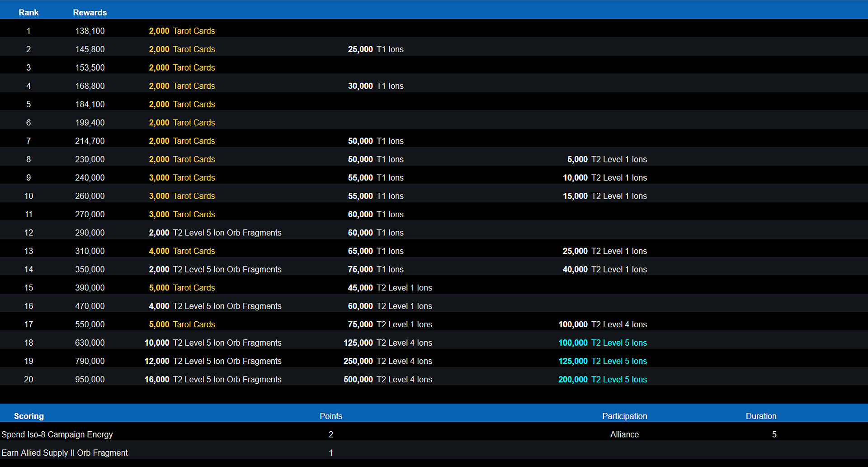Click 60,000 T1 Ions in rank 11
The width and height of the screenshot is (868, 467).
pos(376,214)
